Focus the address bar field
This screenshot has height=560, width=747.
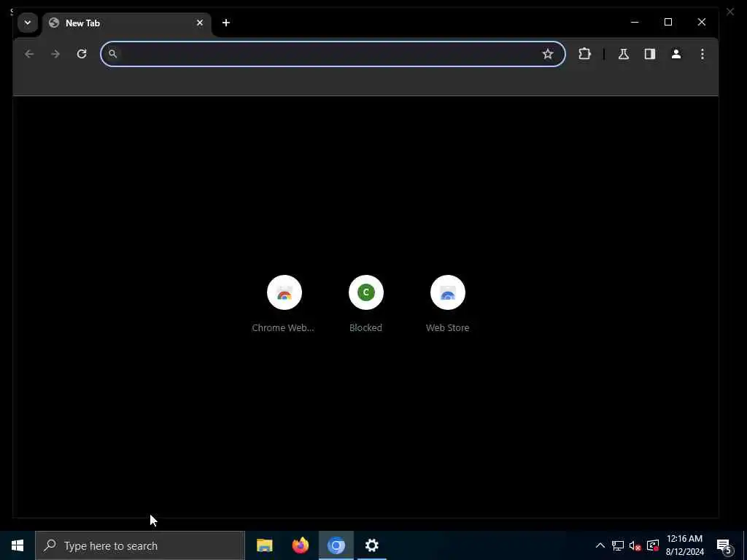click(333, 54)
